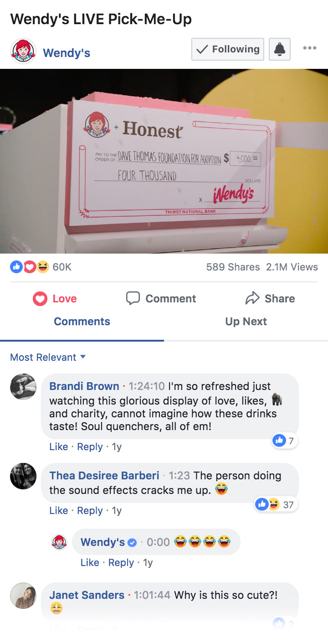Like Brandi Brown's comment
This screenshot has width=328, height=644.
[x=58, y=447]
